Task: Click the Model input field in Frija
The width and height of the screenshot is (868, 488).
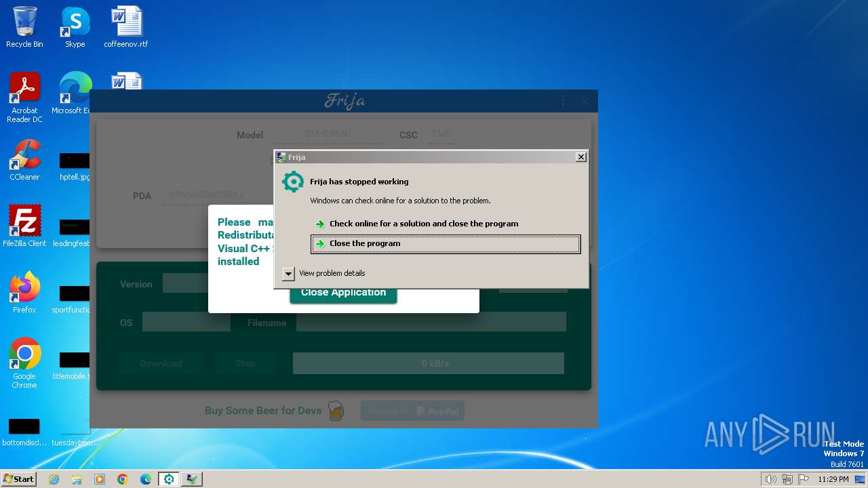Action: (x=328, y=135)
